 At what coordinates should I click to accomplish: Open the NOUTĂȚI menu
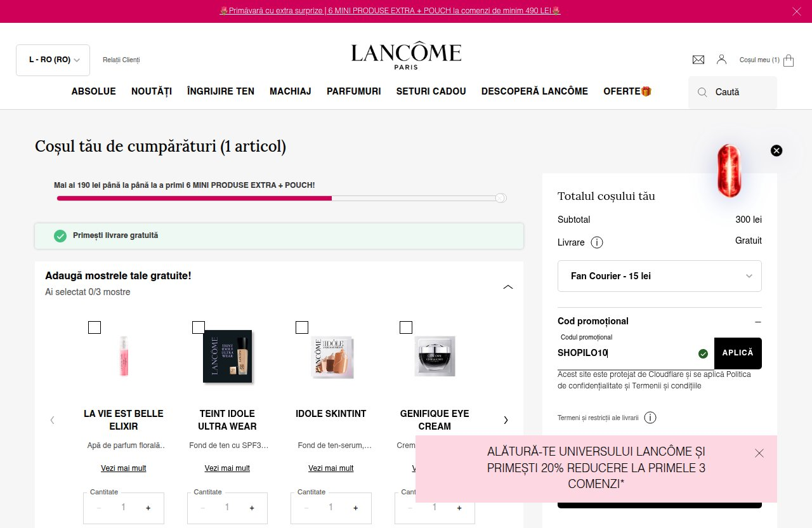152,91
